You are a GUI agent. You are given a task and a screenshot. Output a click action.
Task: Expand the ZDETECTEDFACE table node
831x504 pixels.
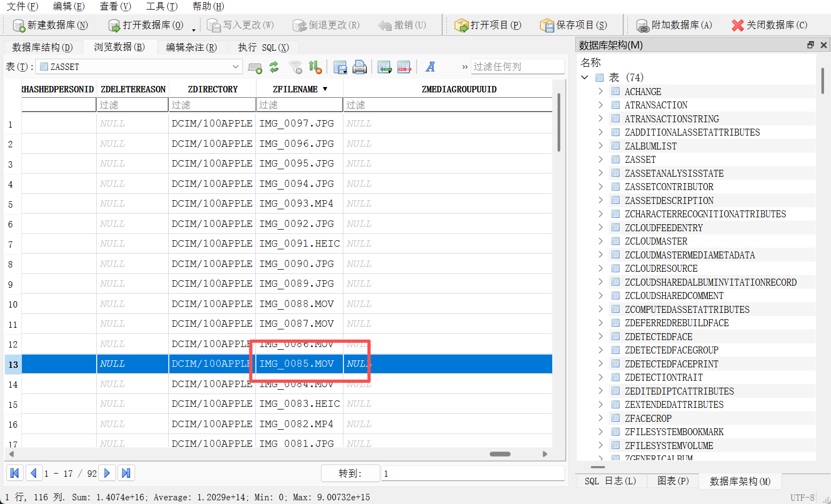tap(600, 336)
